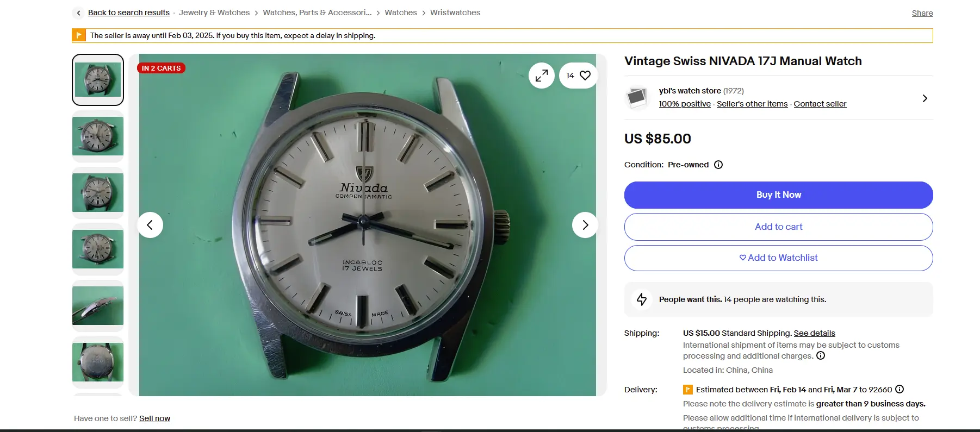Click the heart icon to favorite item
The image size is (980, 432).
585,76
